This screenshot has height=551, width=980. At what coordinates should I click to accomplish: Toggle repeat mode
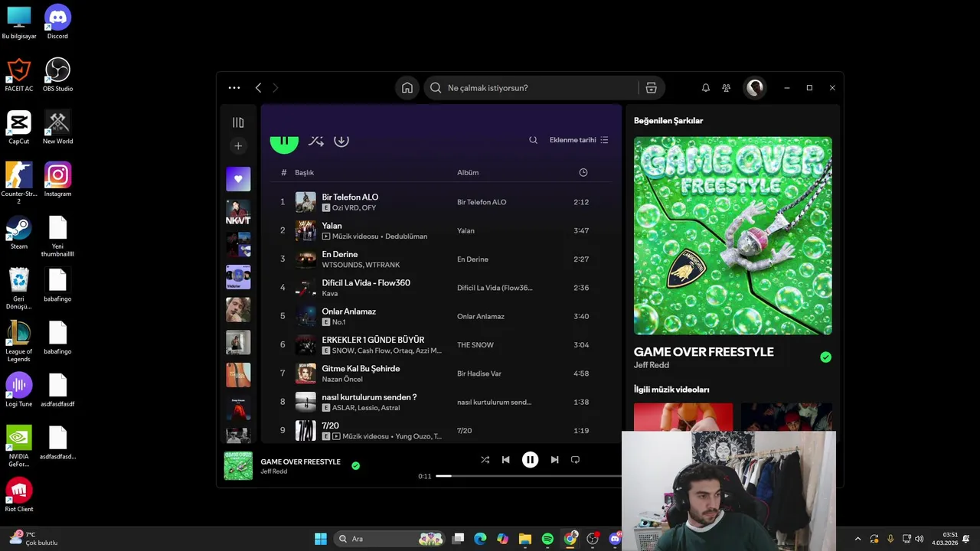575,460
